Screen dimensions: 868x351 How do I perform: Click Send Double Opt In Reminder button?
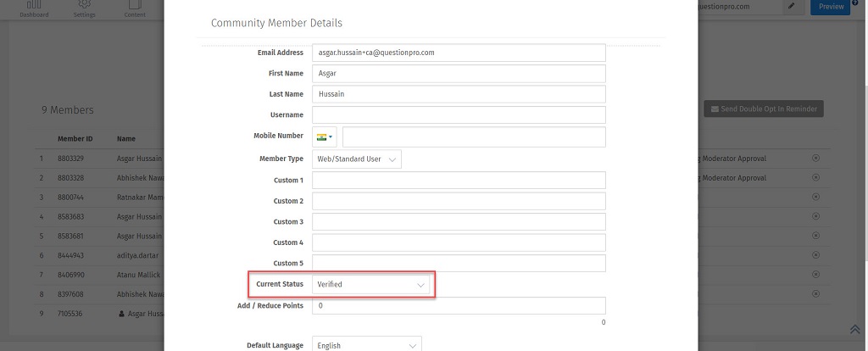click(x=763, y=109)
